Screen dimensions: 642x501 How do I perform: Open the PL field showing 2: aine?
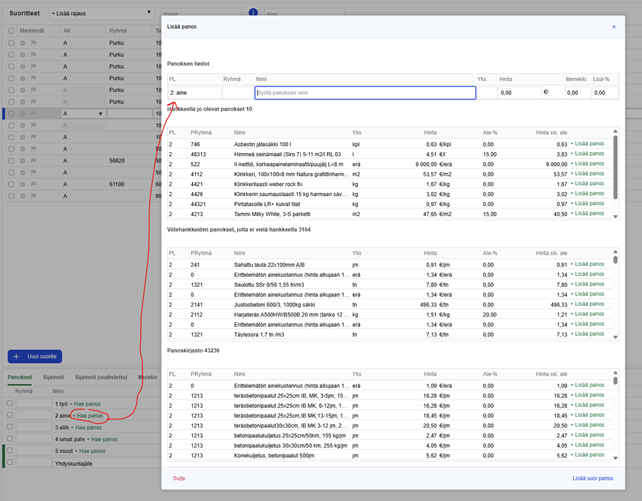(194, 93)
